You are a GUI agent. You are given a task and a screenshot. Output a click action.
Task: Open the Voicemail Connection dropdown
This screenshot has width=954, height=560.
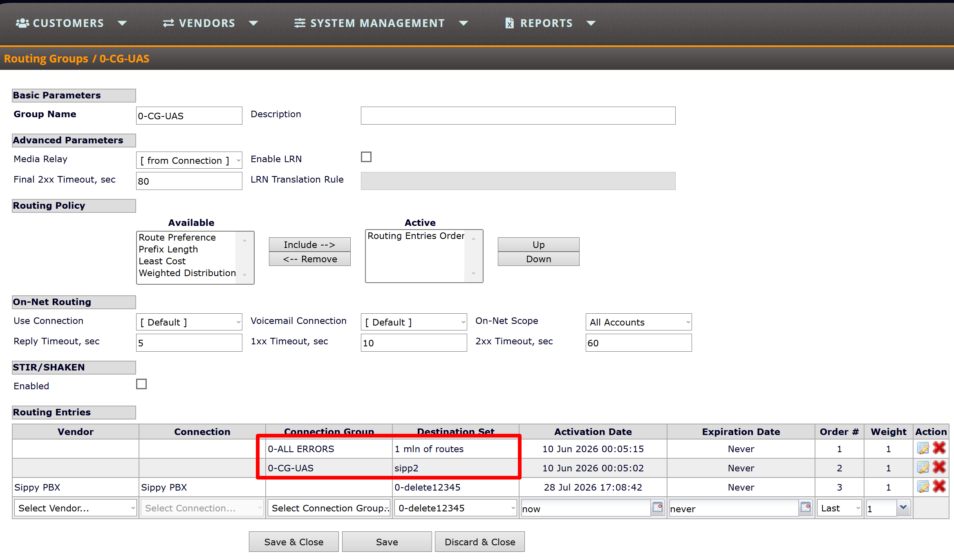click(x=414, y=322)
